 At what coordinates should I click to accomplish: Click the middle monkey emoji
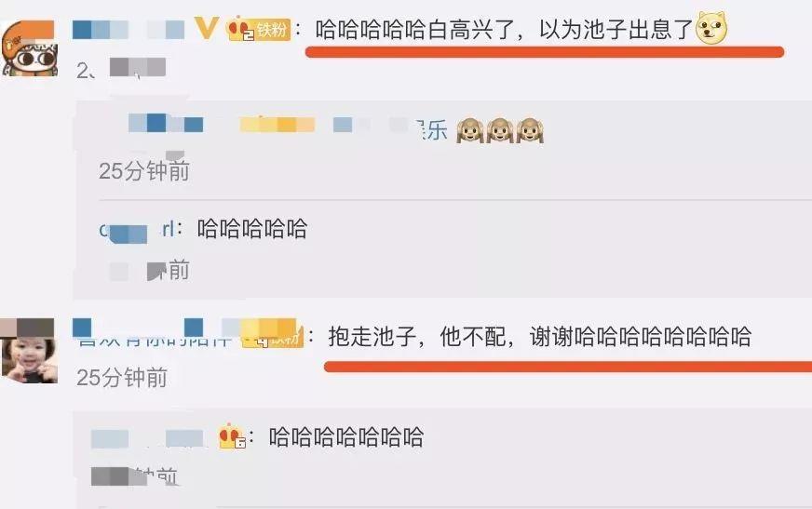[x=500, y=130]
